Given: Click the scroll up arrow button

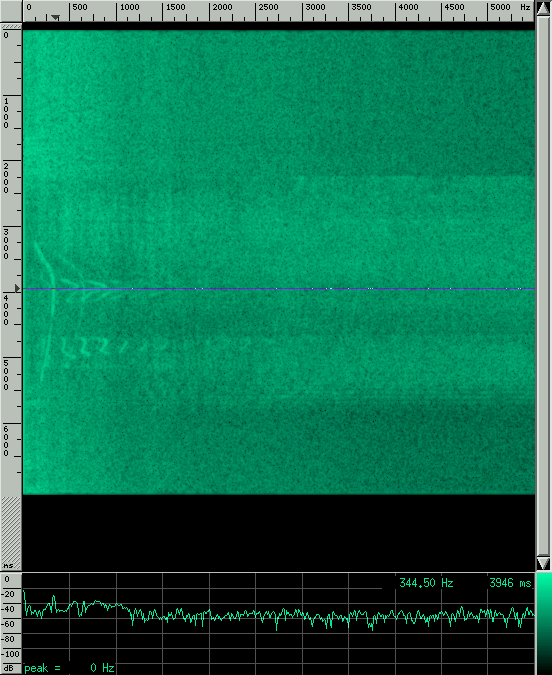Looking at the screenshot, I should 543,9.
